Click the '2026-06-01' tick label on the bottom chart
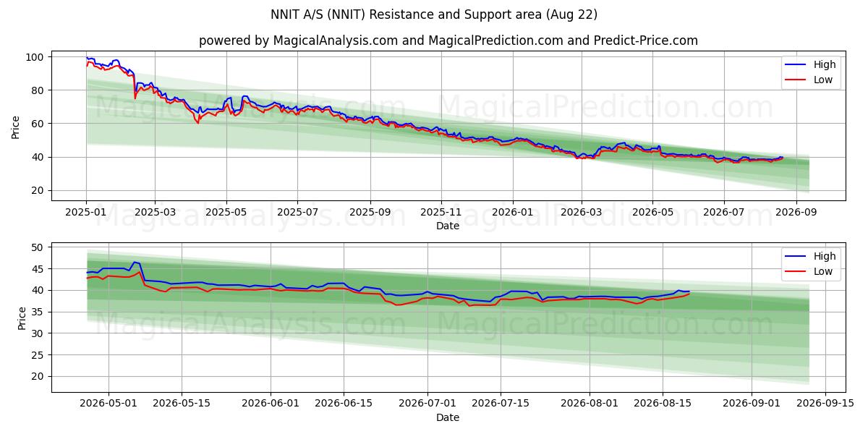The image size is (868, 434). (x=271, y=404)
